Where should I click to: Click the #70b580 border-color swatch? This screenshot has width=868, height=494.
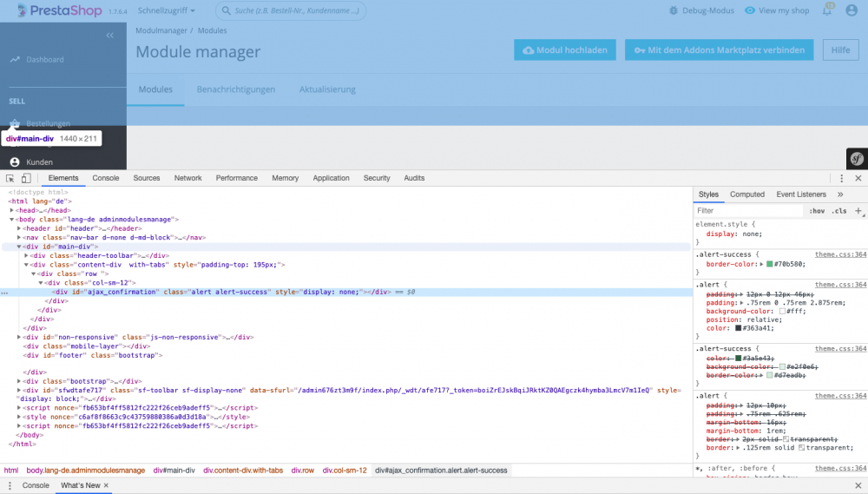pyautogui.click(x=745, y=264)
